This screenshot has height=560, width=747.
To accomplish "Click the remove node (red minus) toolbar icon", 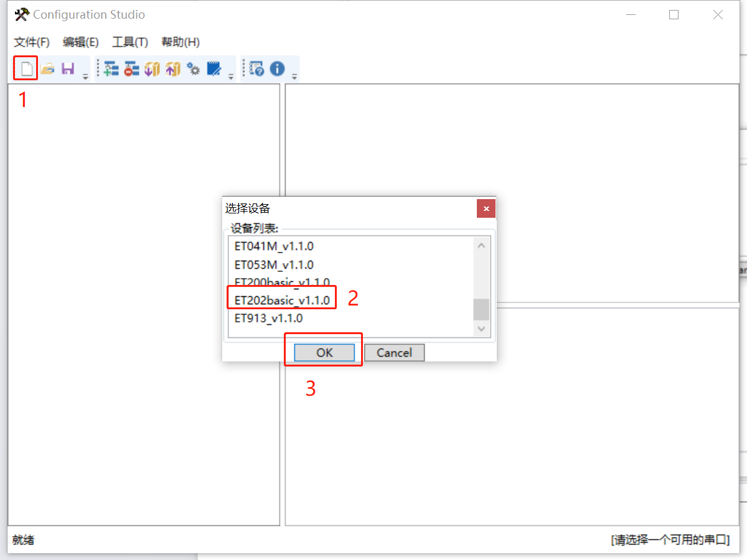I will click(131, 69).
